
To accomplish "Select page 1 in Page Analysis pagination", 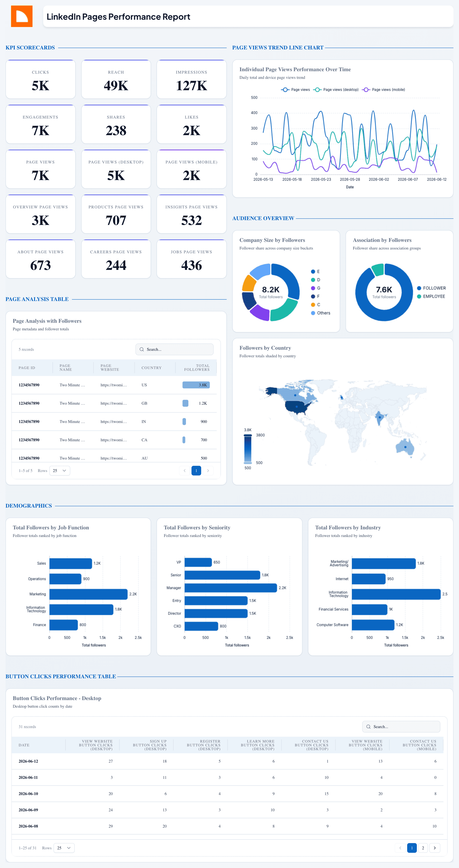I will pos(196,471).
